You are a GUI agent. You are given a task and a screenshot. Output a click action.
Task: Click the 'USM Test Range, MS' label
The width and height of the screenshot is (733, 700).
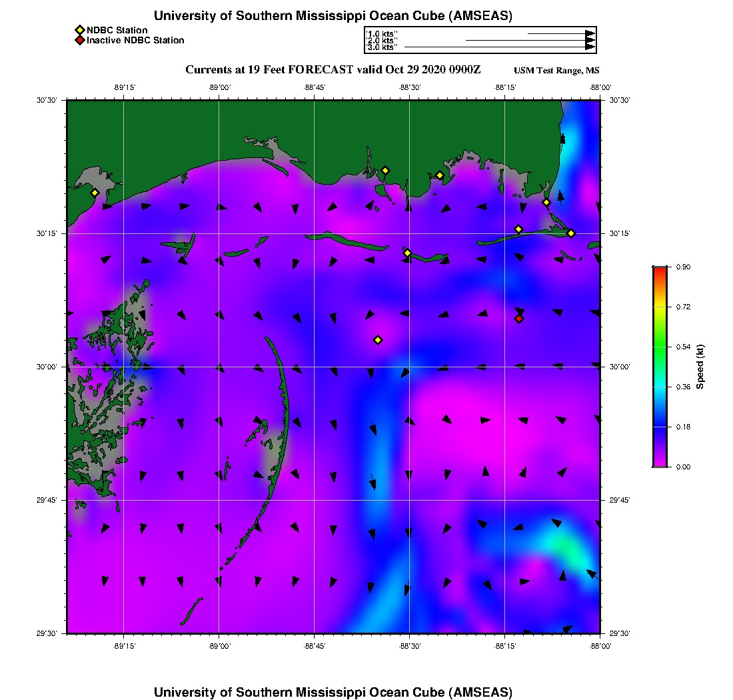pos(556,71)
